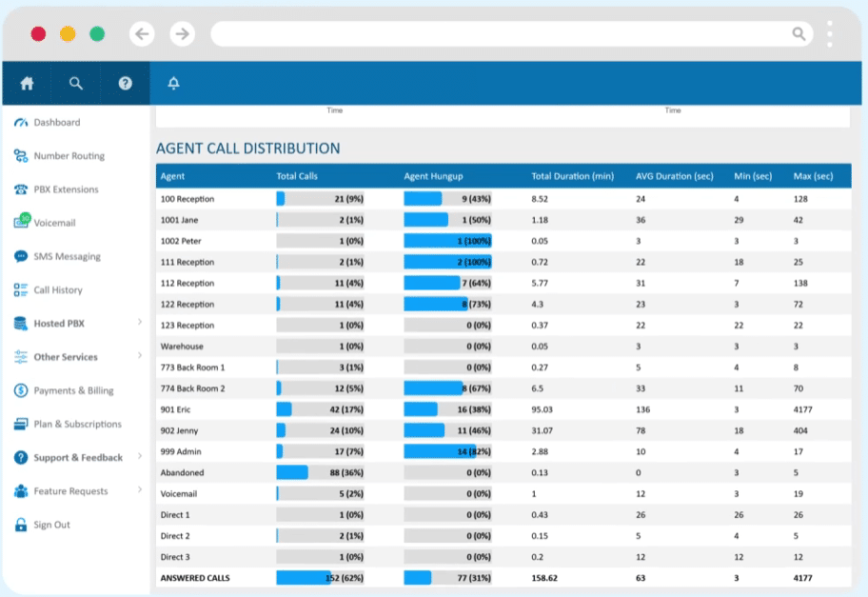Click the Agent Hungup column header
868x597 pixels.
click(433, 176)
